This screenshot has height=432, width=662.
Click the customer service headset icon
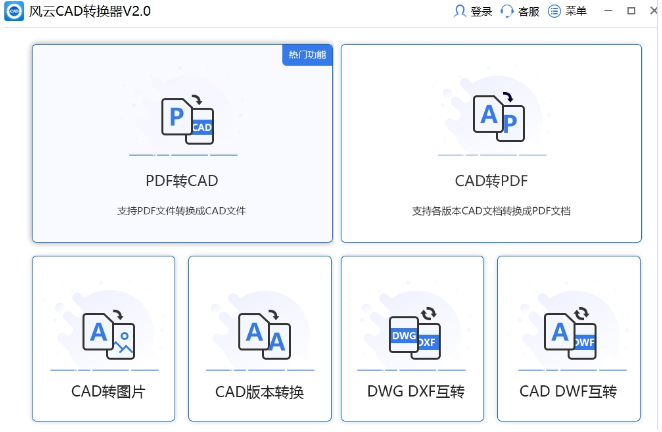coord(507,11)
